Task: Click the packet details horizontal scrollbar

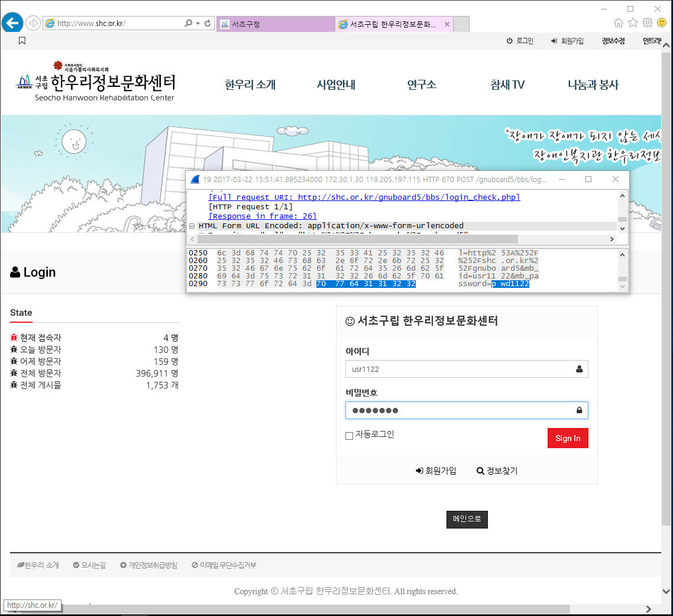Action: click(x=358, y=239)
